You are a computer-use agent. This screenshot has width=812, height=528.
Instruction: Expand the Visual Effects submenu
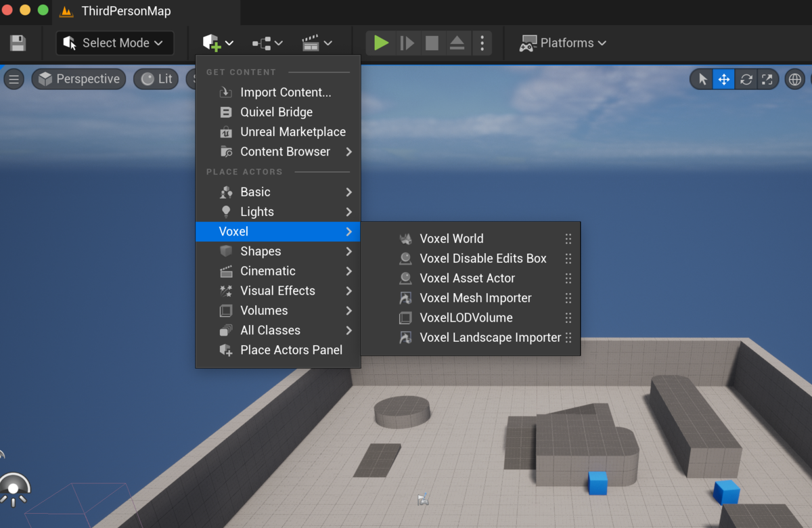[x=278, y=290]
